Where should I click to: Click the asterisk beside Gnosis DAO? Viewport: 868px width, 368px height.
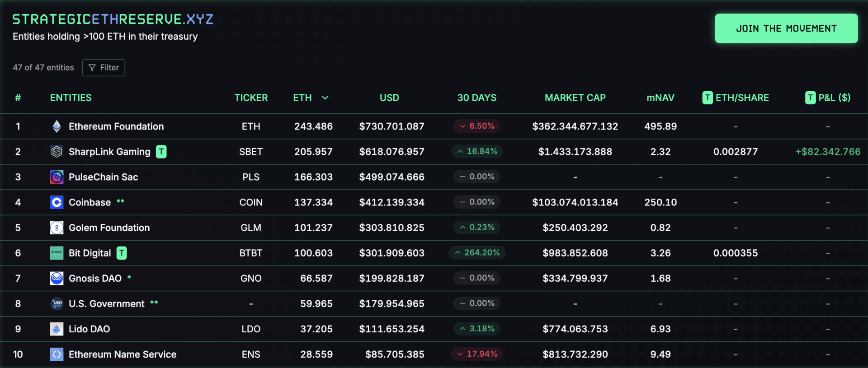coord(129,277)
